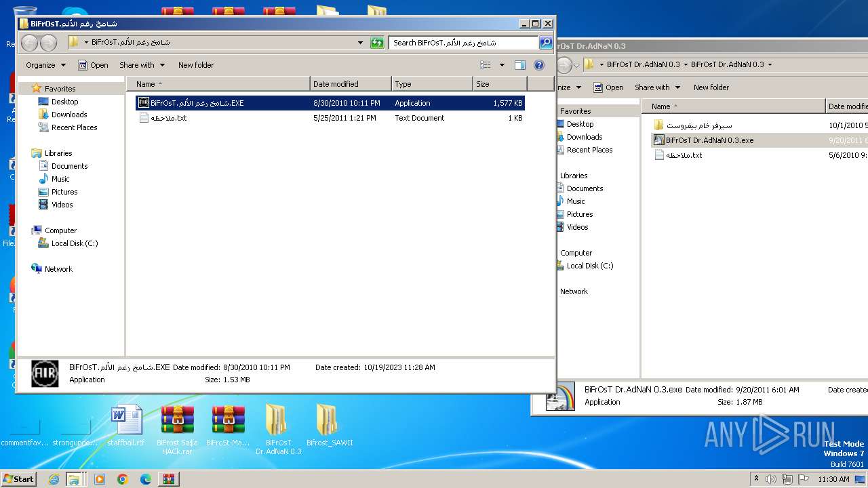Open Downloads in back window navigation pane
The height and width of the screenshot is (488, 868).
pos(585,137)
